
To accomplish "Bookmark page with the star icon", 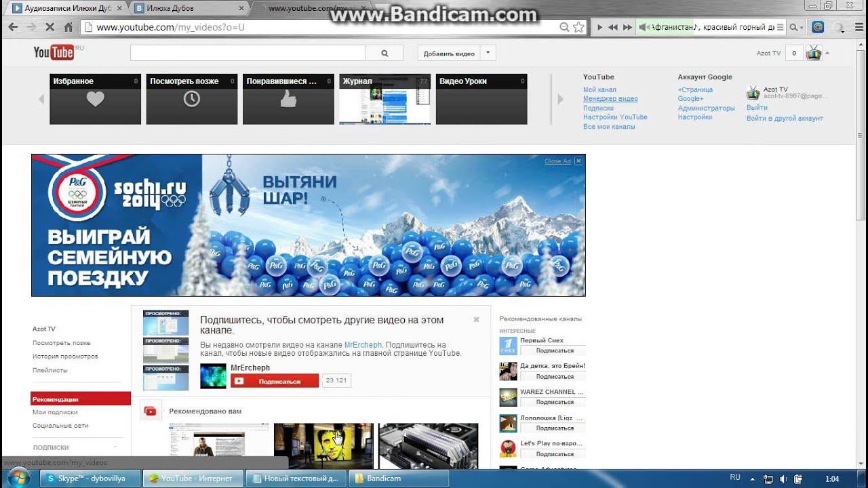I will pos(578,27).
